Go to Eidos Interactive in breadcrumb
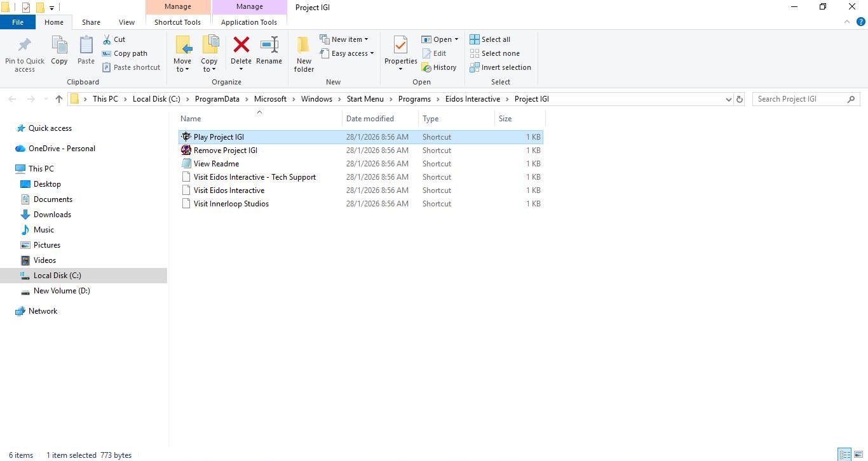 [x=472, y=99]
